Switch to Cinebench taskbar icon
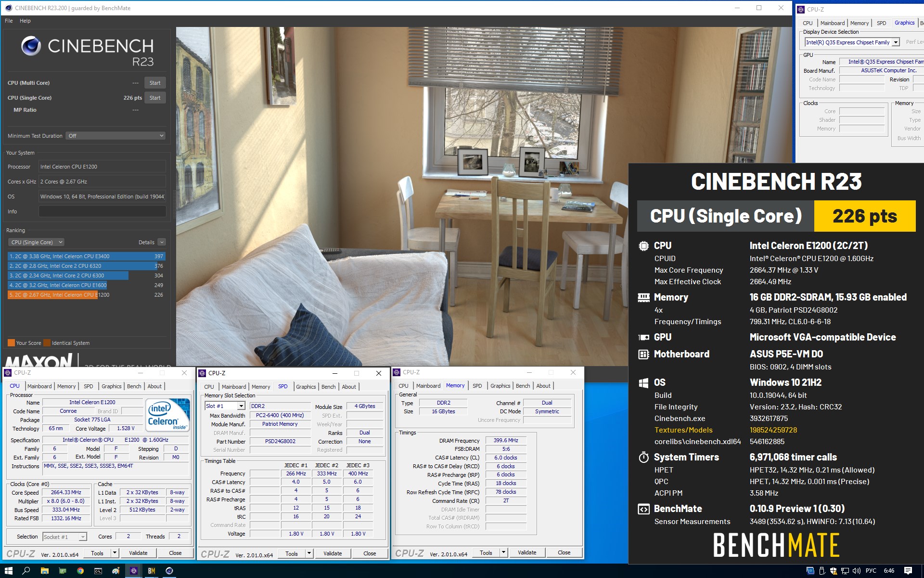924x578 pixels. [x=169, y=571]
